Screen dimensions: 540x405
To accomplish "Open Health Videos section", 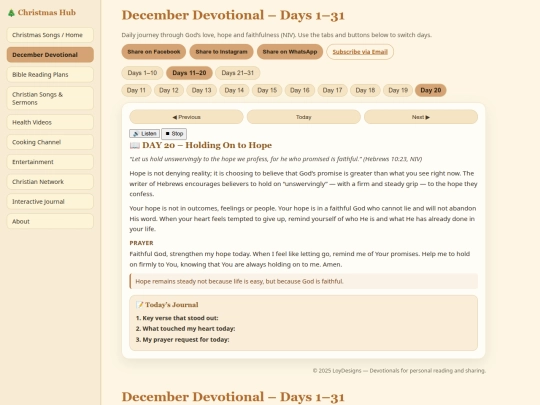I will pyautogui.click(x=50, y=122).
